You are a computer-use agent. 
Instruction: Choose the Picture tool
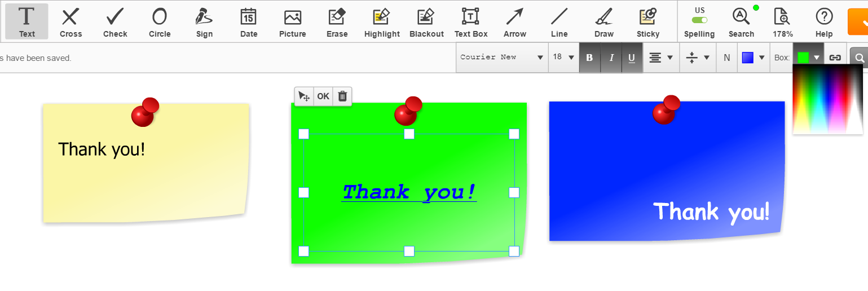coord(293,21)
